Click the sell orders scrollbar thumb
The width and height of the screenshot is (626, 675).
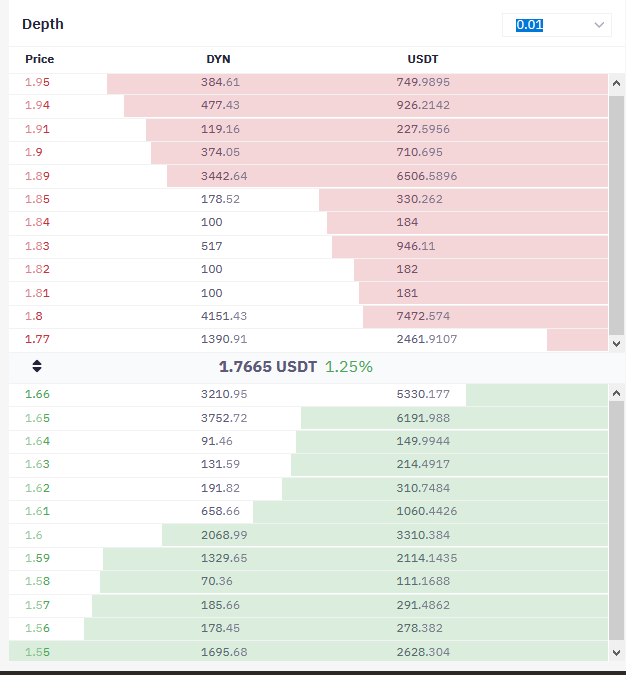[x=617, y=215]
